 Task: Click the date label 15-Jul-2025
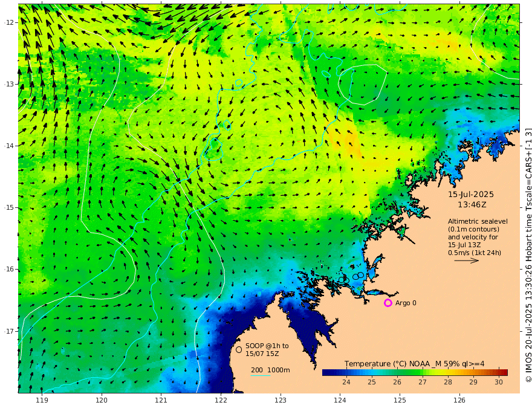(471, 194)
